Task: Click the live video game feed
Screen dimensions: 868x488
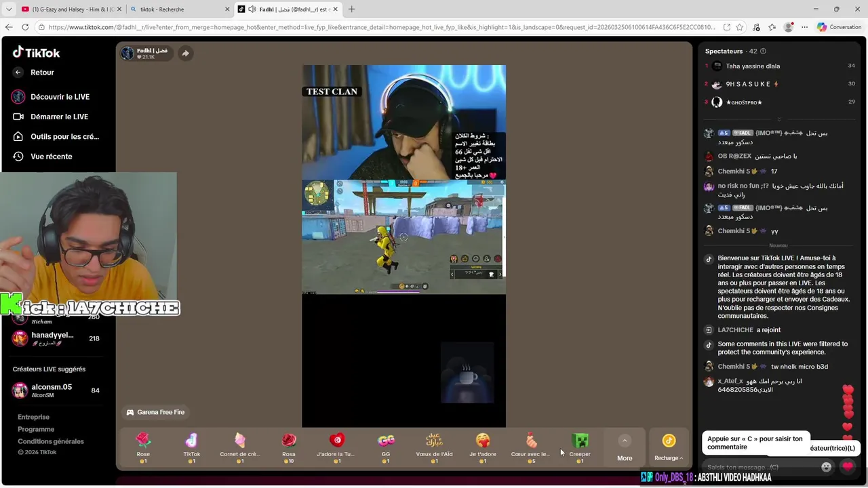Action: tap(403, 237)
